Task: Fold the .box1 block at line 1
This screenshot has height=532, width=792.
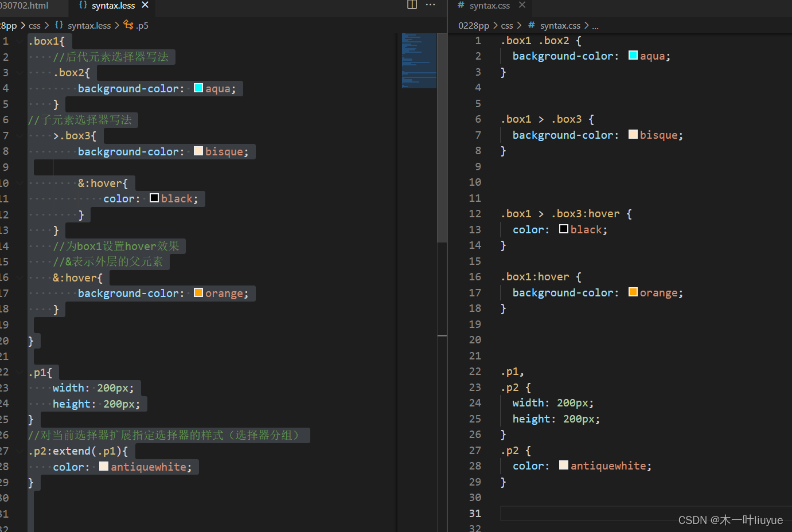Action: tap(20, 41)
